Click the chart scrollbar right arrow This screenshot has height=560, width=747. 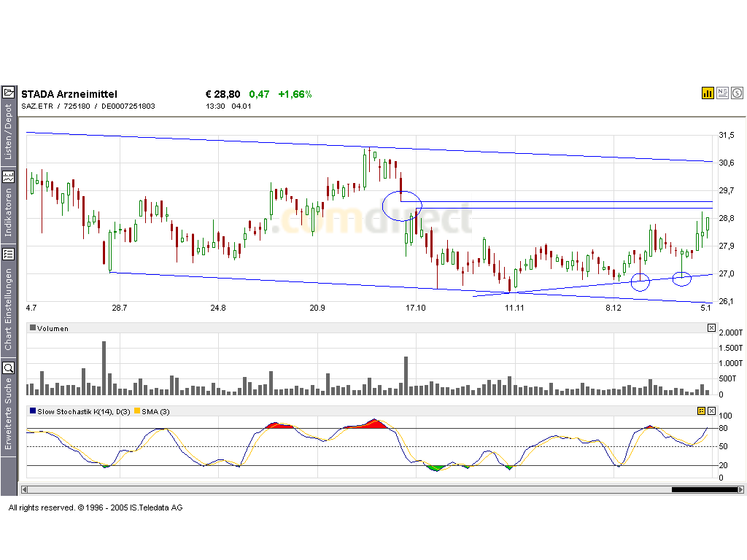[741, 491]
